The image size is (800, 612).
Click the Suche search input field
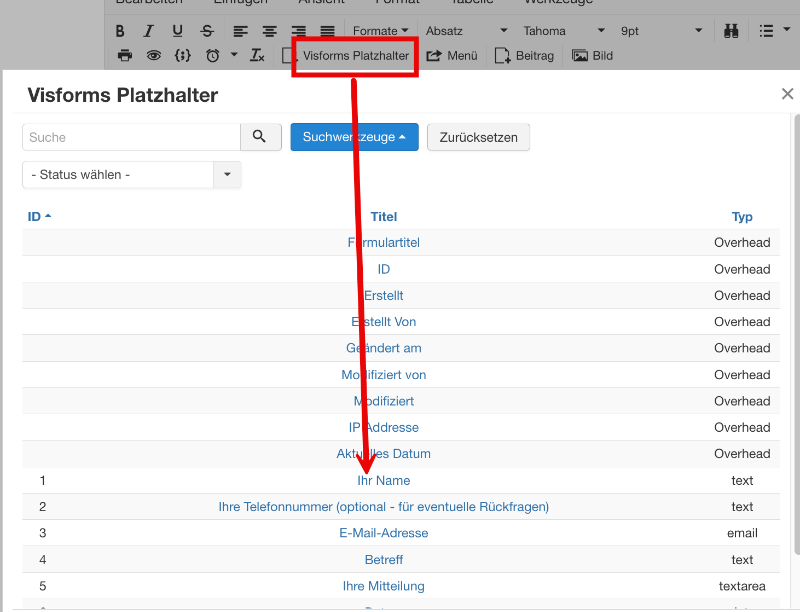[131, 137]
